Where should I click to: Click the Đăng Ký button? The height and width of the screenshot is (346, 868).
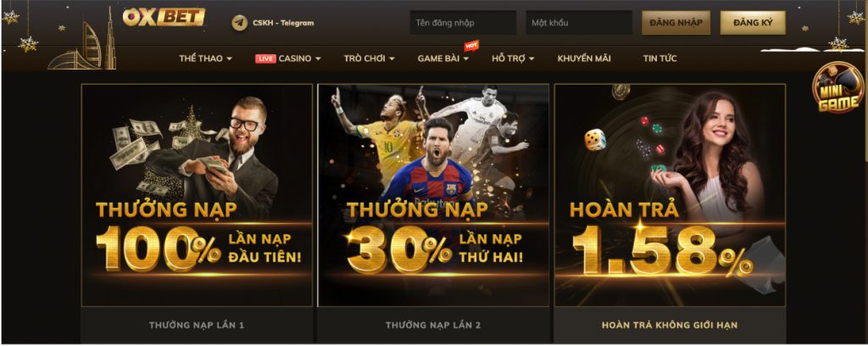click(753, 23)
